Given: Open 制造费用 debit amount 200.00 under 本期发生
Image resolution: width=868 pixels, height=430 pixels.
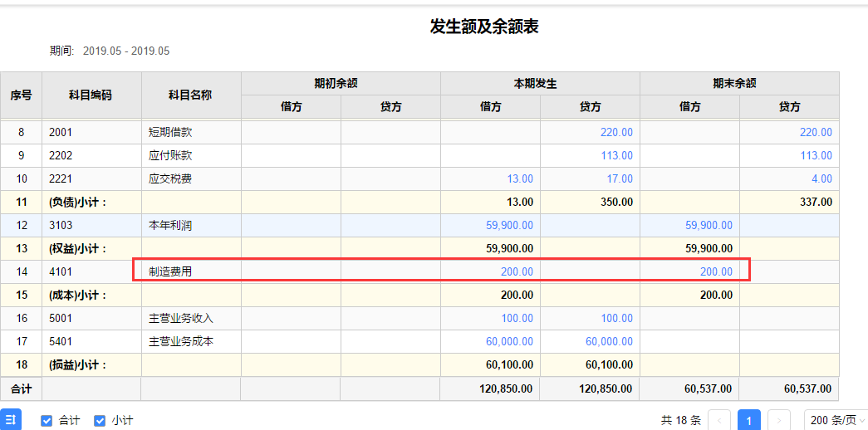Looking at the screenshot, I should point(517,271).
